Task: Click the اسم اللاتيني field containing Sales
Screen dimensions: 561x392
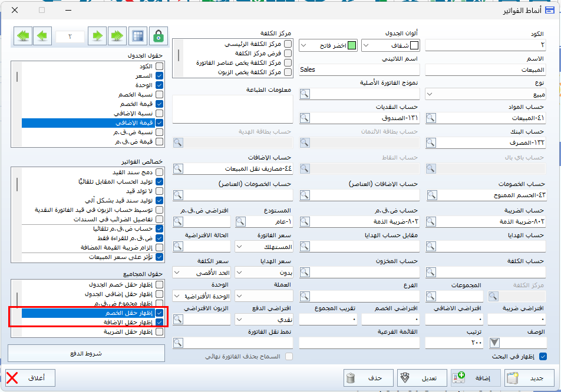Action: pyautogui.click(x=358, y=69)
